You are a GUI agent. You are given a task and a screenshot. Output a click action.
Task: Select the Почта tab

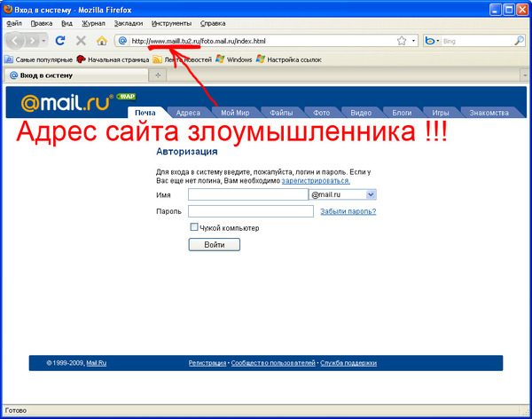(x=145, y=113)
